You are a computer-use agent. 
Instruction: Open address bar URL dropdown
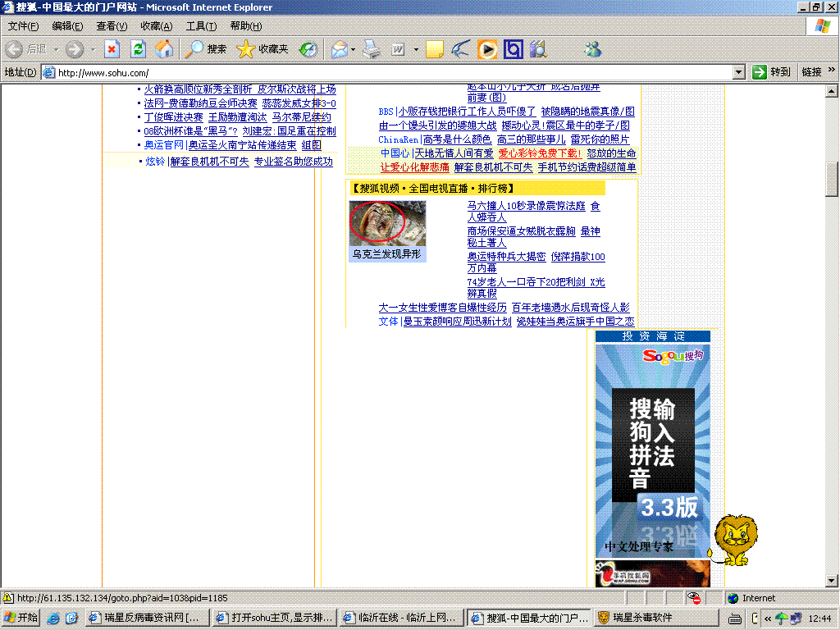coord(739,72)
